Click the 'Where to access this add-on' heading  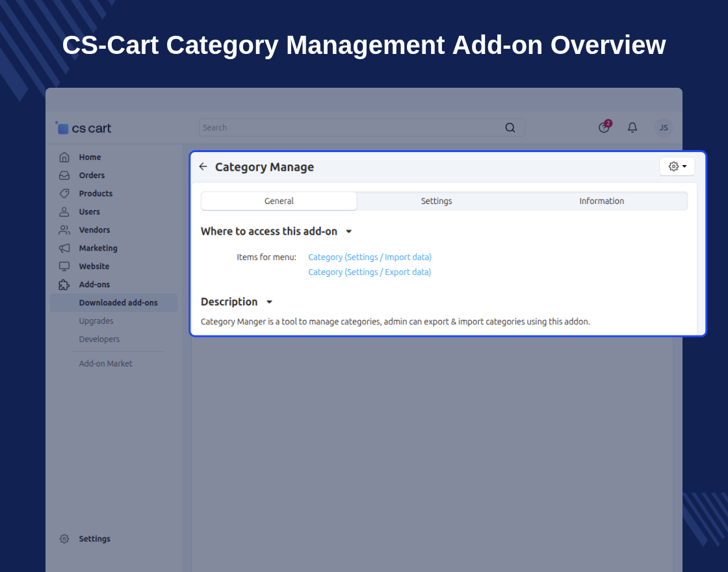pyautogui.click(x=269, y=231)
